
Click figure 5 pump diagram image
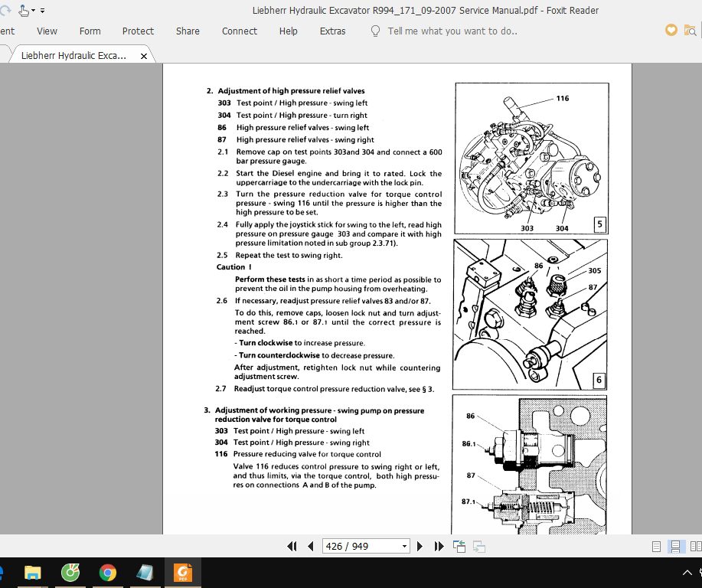[531, 158]
